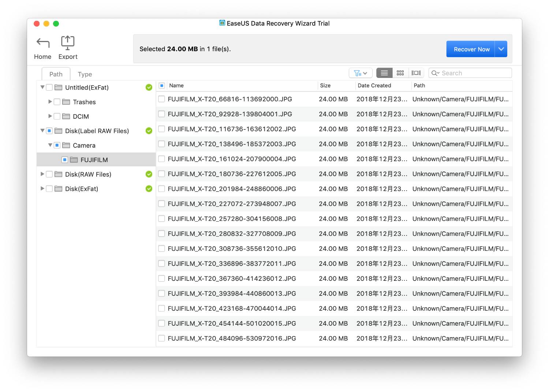Click the Recover Now button
This screenshot has height=392, width=549.
click(x=471, y=49)
